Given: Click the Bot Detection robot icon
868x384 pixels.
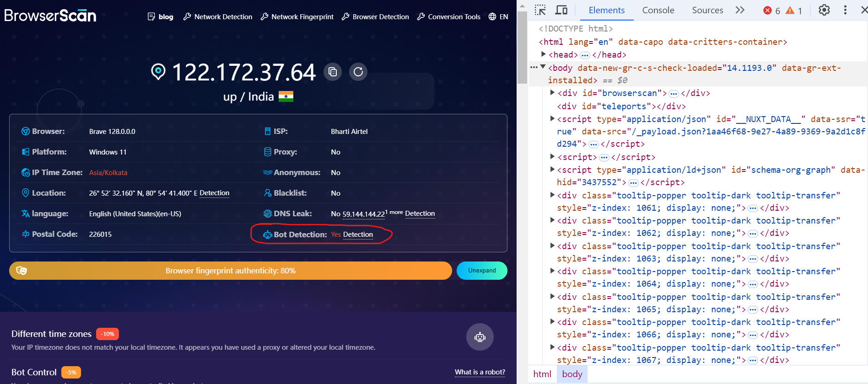Looking at the screenshot, I should point(268,235).
